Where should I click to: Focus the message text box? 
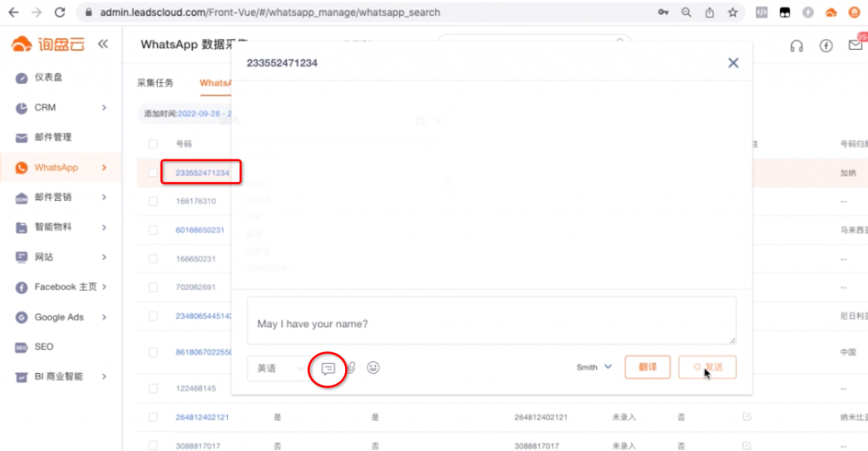(x=492, y=320)
